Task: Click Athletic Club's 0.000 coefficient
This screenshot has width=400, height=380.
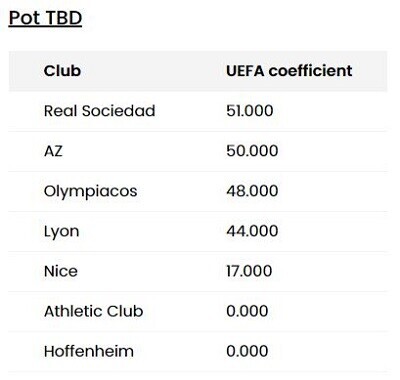Action: click(247, 311)
